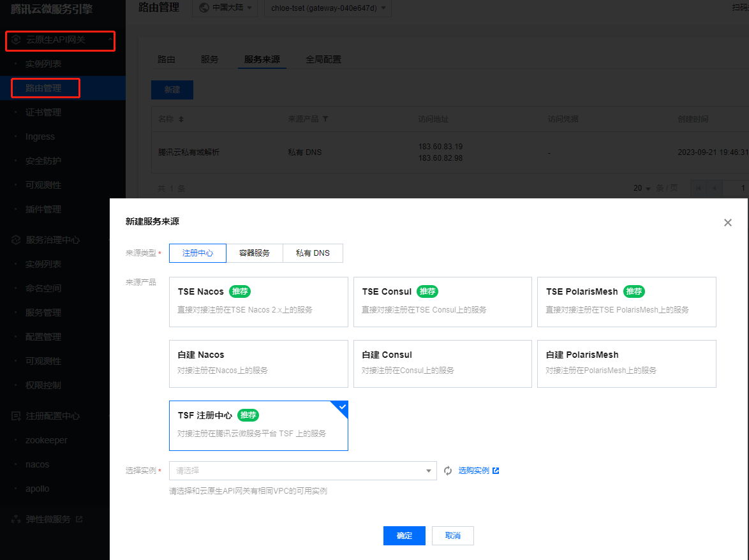Open the chloe-tset gateway instance dropdown

(328, 8)
